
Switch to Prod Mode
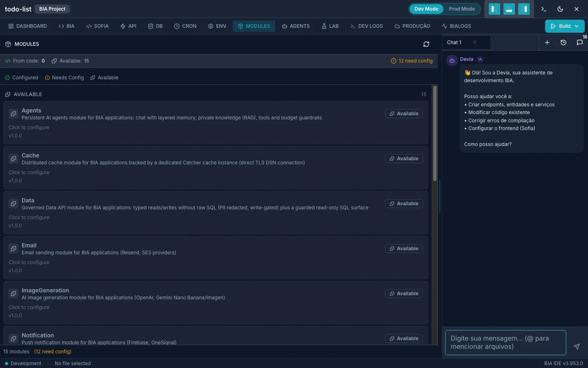(462, 9)
